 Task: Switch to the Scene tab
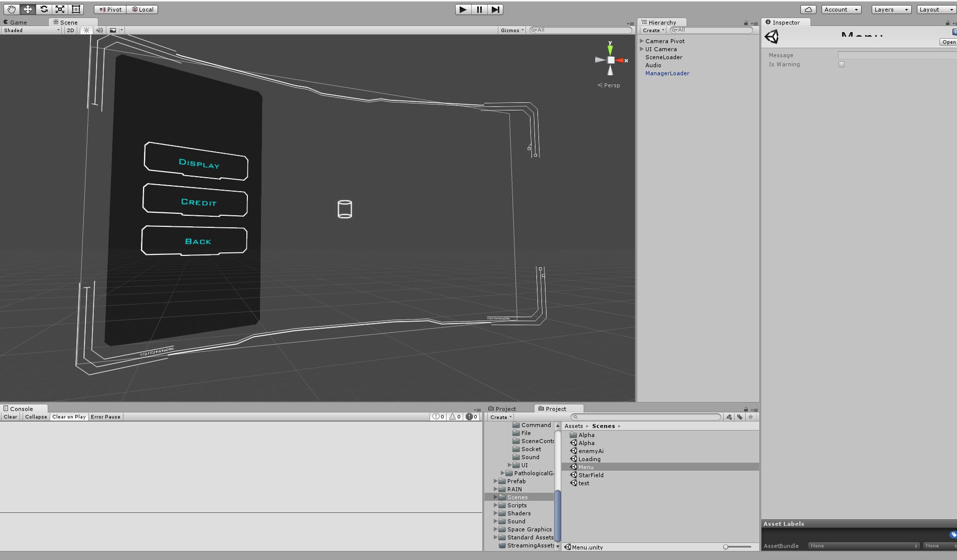tap(66, 22)
